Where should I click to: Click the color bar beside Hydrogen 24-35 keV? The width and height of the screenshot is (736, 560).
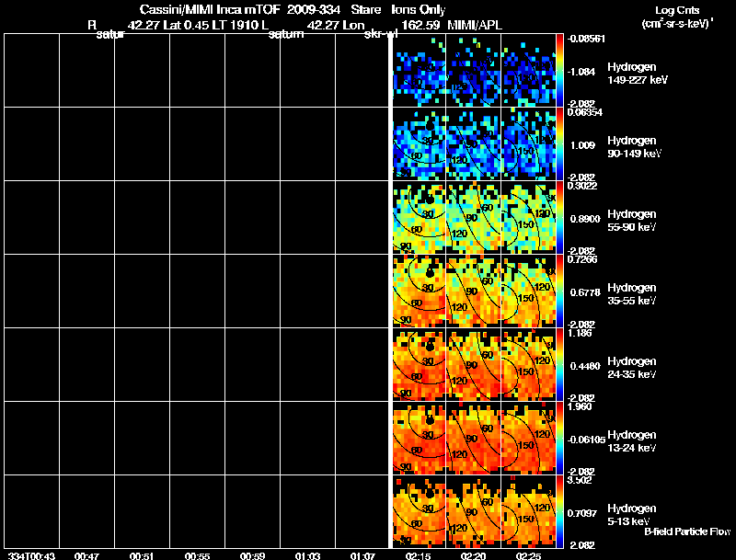tap(559, 364)
